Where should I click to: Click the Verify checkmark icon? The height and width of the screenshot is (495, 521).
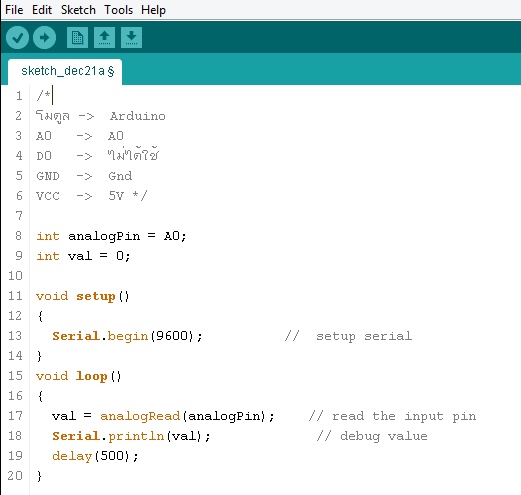[x=17, y=37]
